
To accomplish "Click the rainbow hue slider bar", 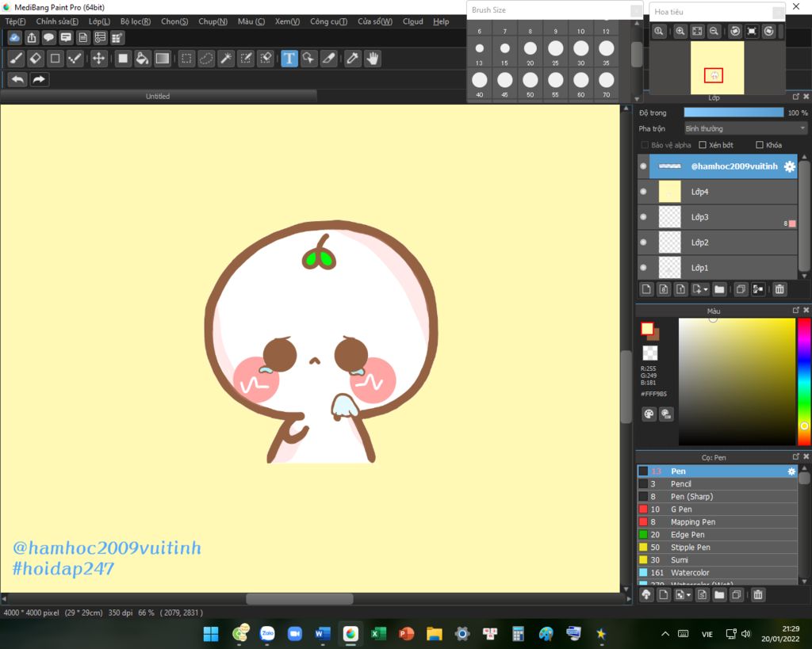I will coord(804,381).
